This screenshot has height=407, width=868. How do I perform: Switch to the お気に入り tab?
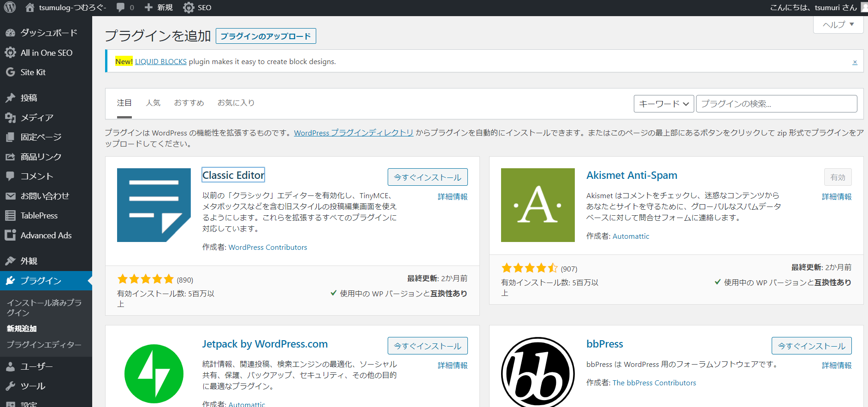[236, 103]
